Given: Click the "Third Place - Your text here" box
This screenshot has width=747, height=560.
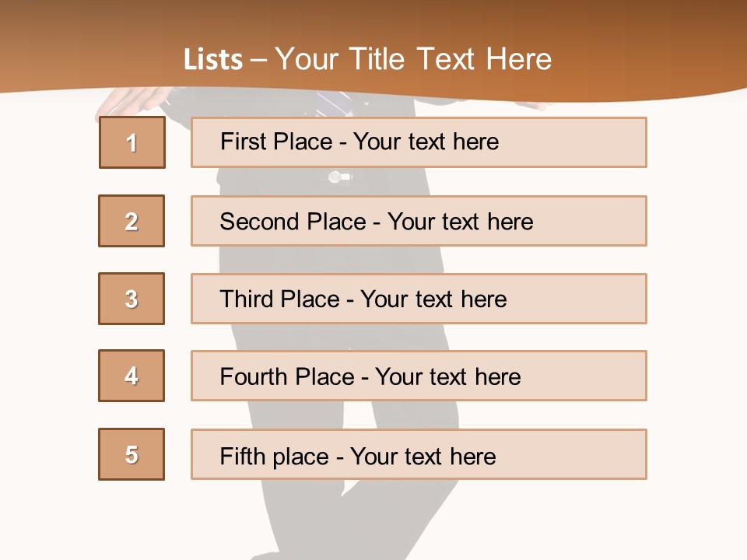Looking at the screenshot, I should tap(419, 299).
